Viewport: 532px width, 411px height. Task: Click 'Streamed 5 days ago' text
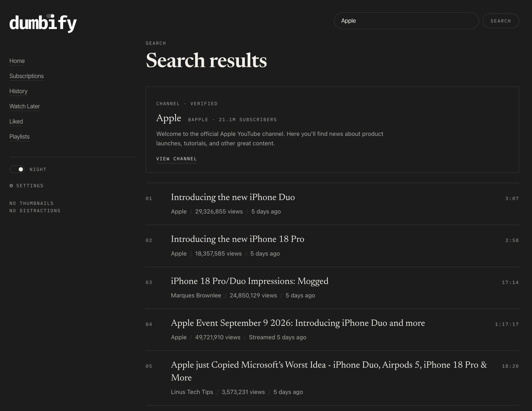pyautogui.click(x=278, y=337)
